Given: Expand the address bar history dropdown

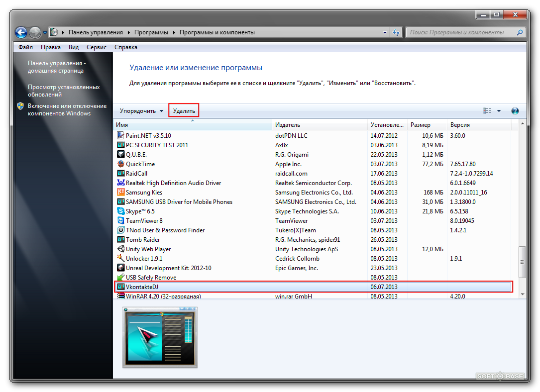Looking at the screenshot, I should point(385,32).
